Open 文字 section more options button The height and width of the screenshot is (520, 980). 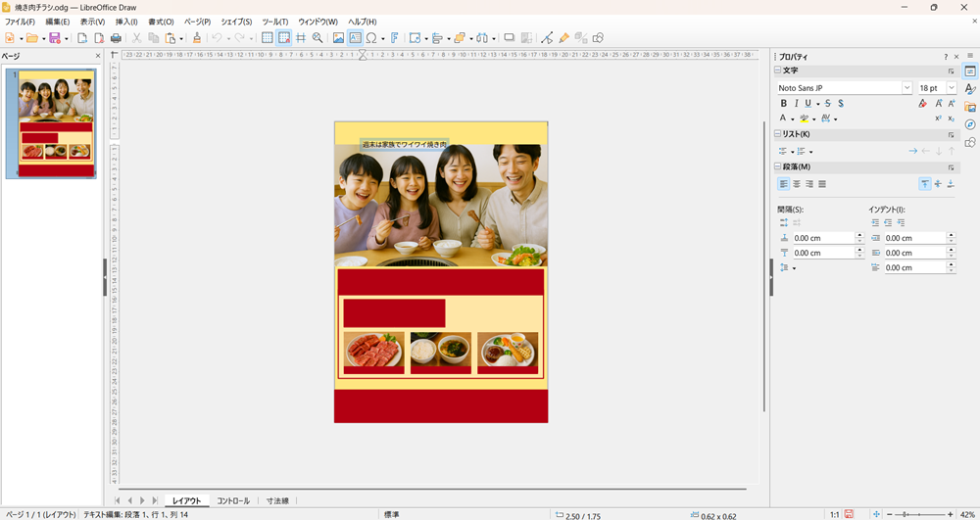click(x=952, y=71)
